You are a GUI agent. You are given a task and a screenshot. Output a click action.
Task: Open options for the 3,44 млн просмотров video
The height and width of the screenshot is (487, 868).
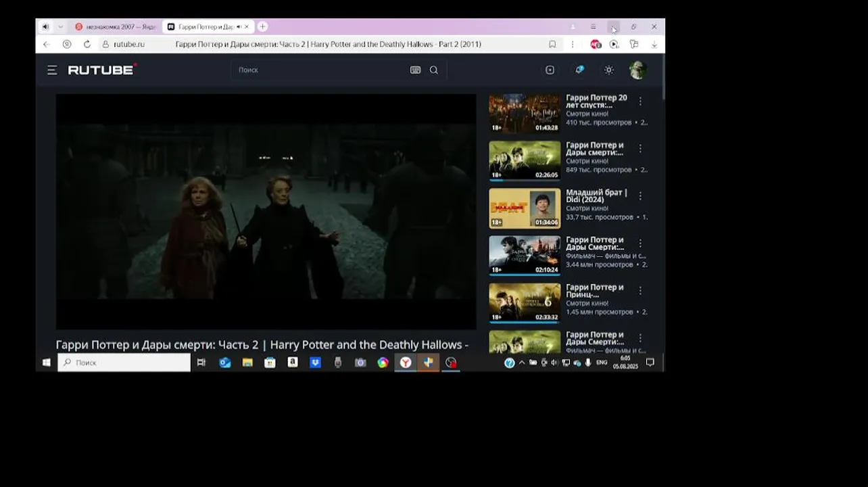pos(640,243)
